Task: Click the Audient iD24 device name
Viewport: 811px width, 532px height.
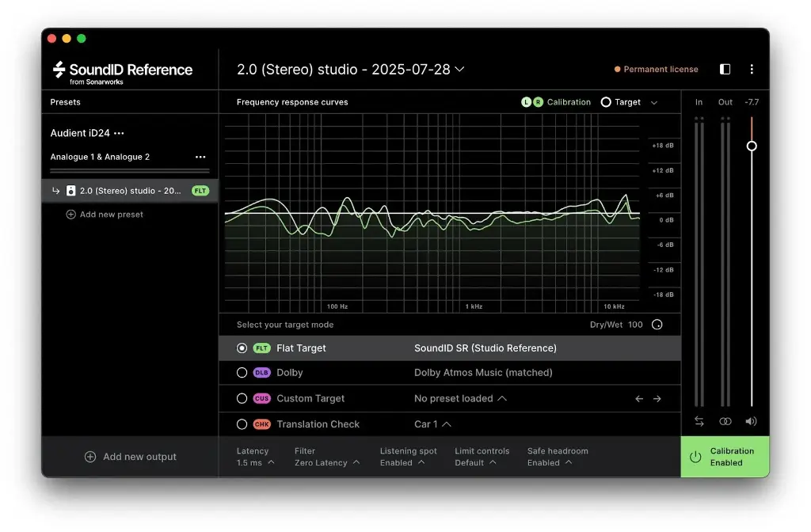Action: 80,133
